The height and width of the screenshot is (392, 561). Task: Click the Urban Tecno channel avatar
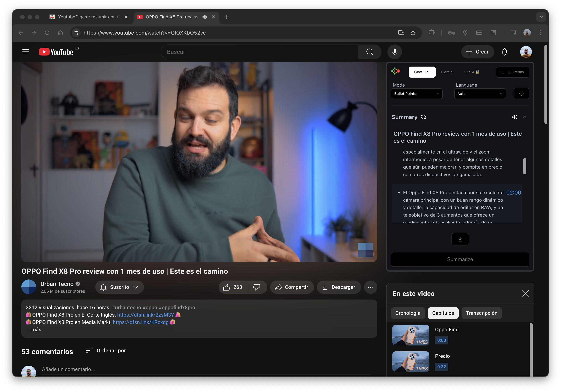point(29,287)
